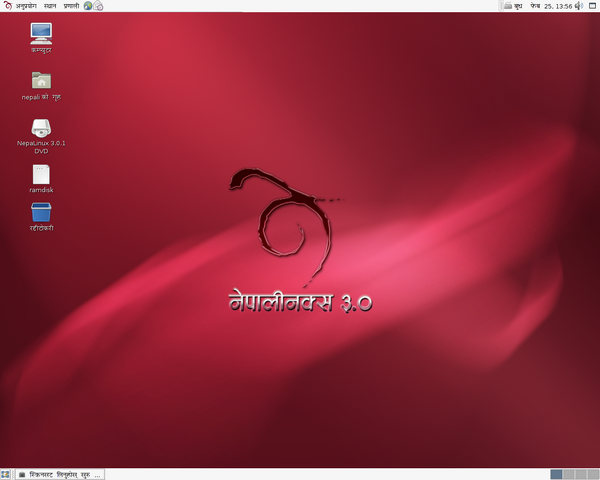
Task: Switch to the second workspace
Action: (569, 475)
